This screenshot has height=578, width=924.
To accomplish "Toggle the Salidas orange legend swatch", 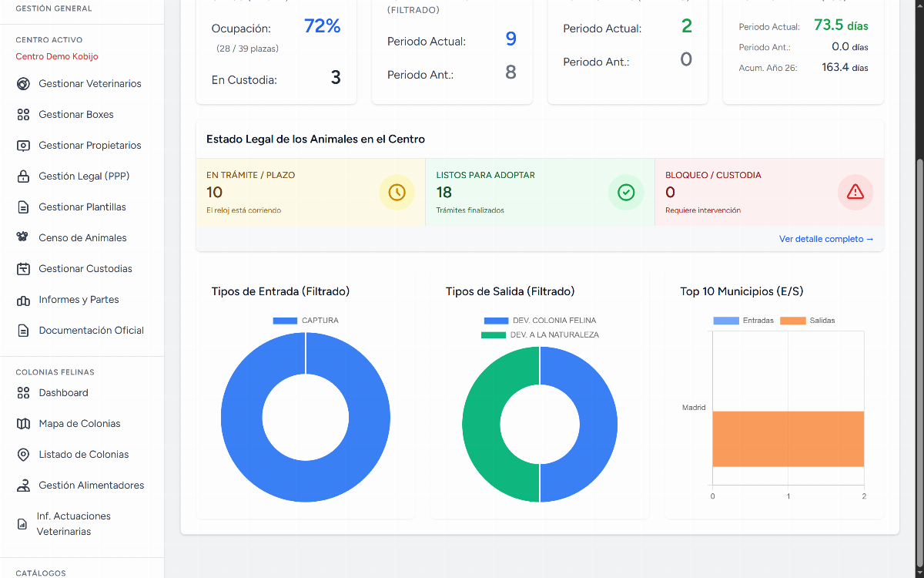I will pos(793,321).
